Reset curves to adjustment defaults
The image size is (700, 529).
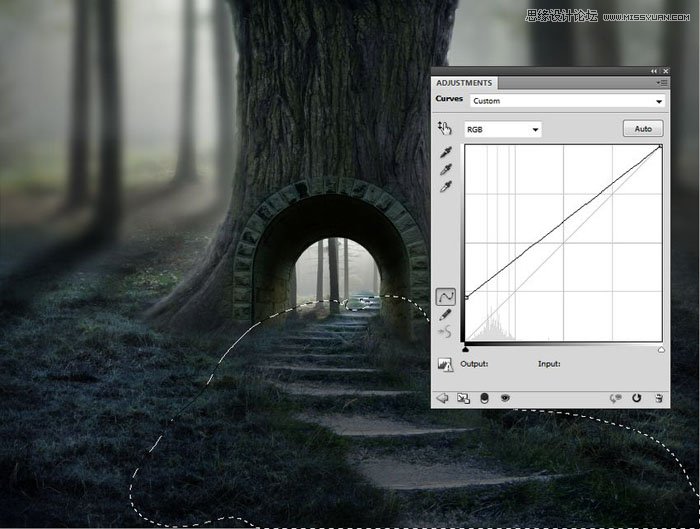point(637,398)
